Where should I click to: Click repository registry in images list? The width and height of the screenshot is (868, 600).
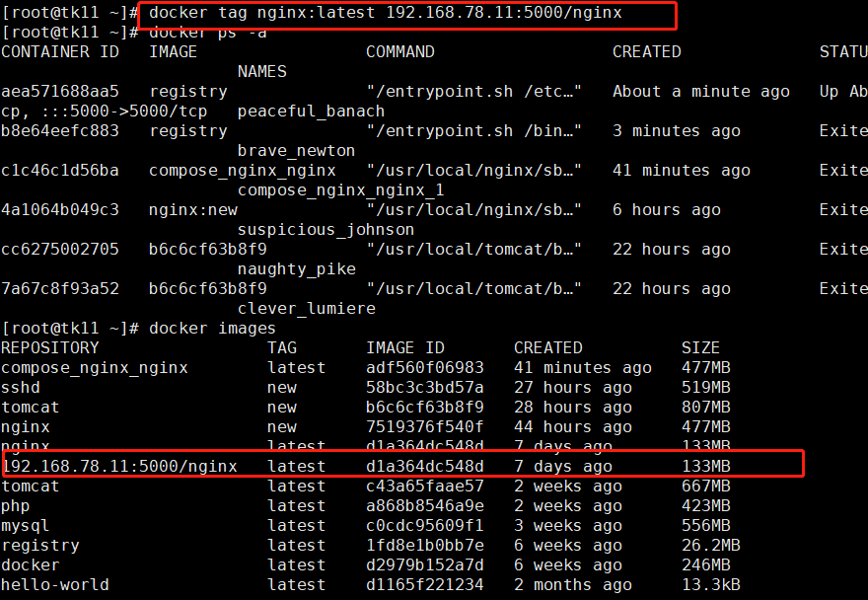pyautogui.click(x=39, y=546)
